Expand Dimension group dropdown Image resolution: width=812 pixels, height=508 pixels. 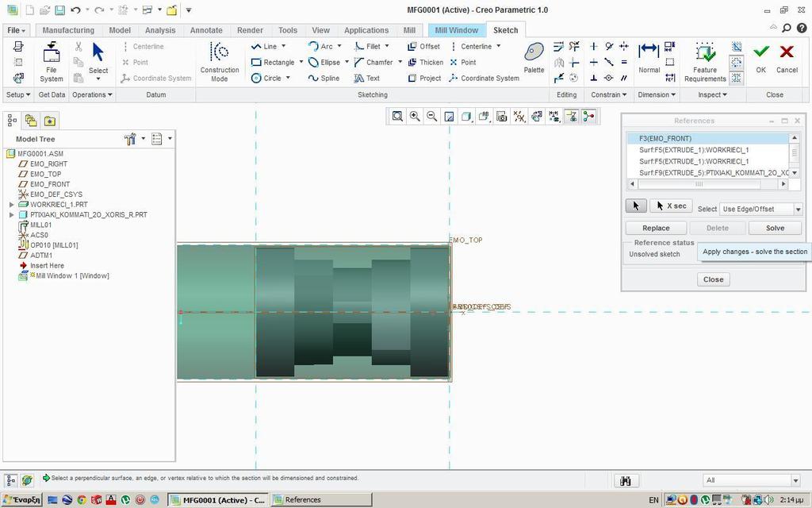(657, 95)
